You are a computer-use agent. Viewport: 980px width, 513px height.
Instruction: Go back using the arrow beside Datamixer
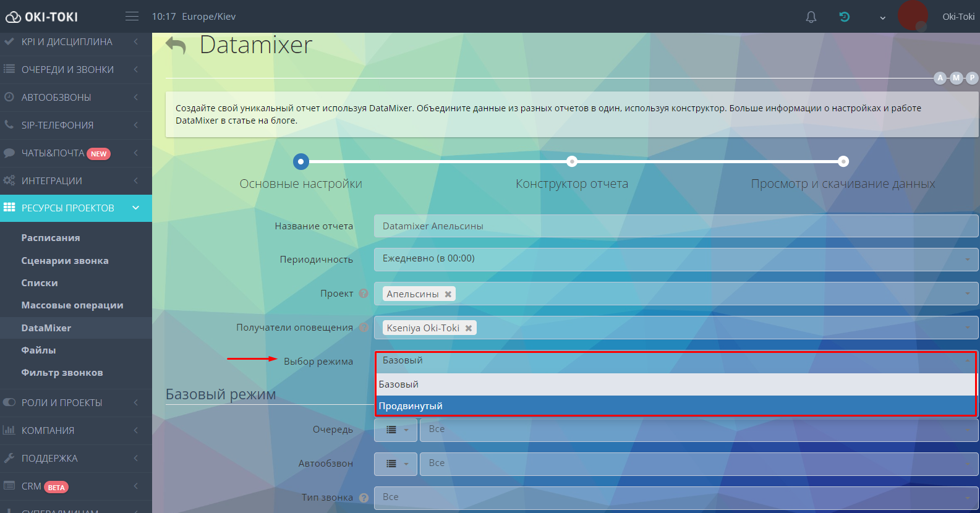pos(176,46)
